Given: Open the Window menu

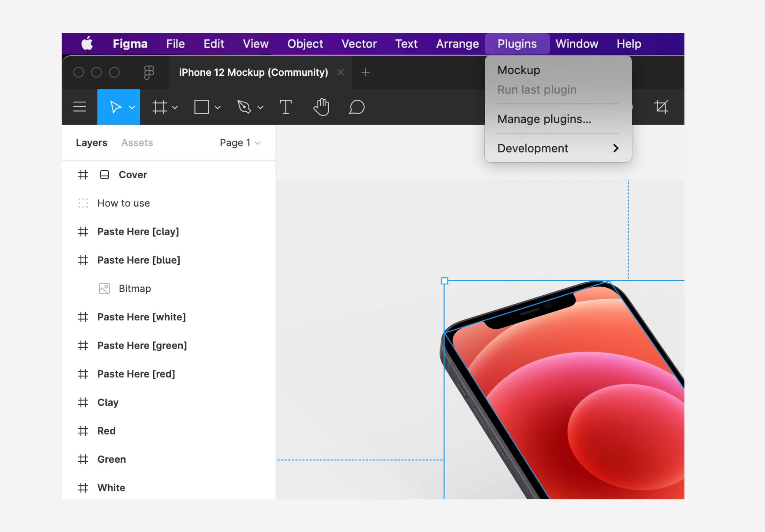Looking at the screenshot, I should click(x=577, y=44).
